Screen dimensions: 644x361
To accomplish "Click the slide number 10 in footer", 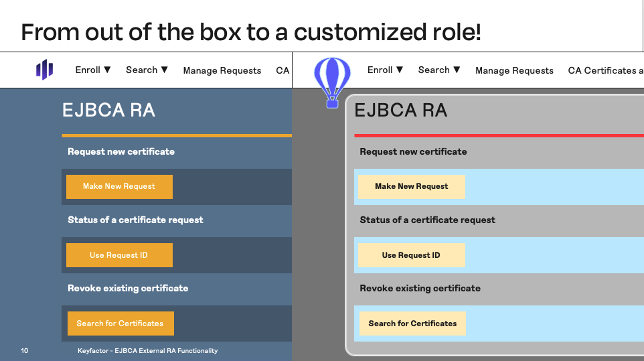I will point(25,350).
